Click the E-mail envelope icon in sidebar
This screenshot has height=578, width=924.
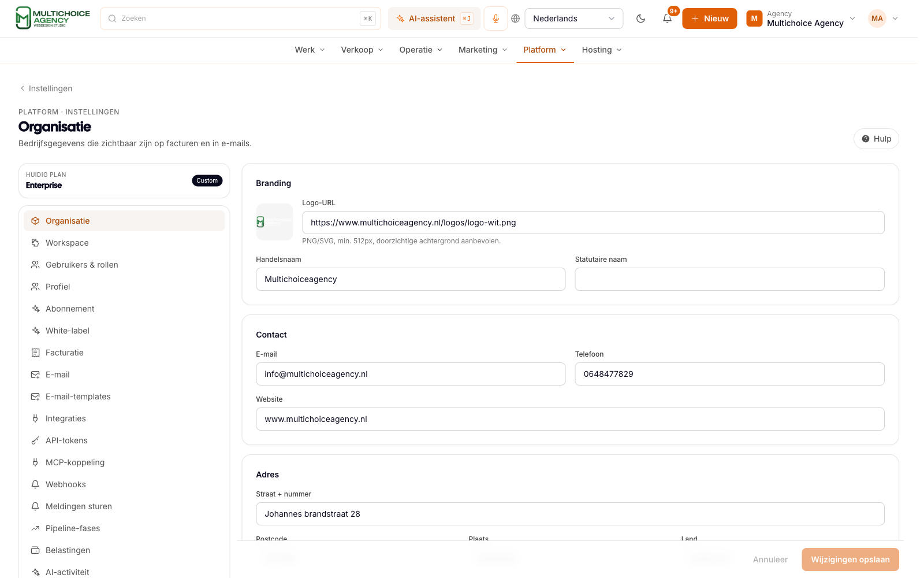point(35,375)
